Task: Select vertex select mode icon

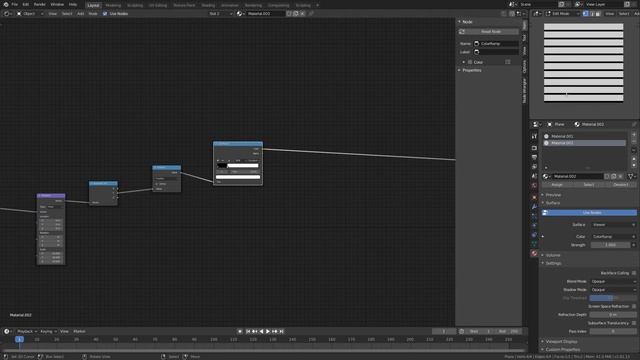Action: [586, 13]
